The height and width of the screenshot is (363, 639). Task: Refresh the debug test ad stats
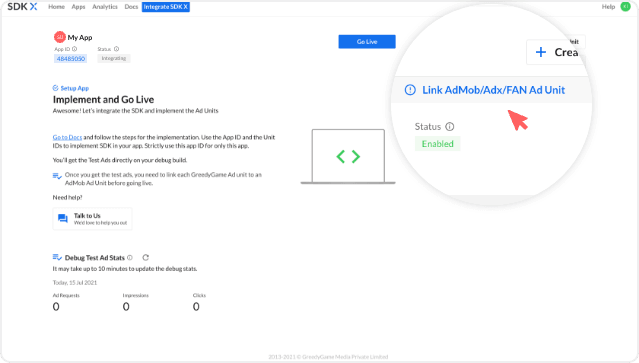(145, 257)
